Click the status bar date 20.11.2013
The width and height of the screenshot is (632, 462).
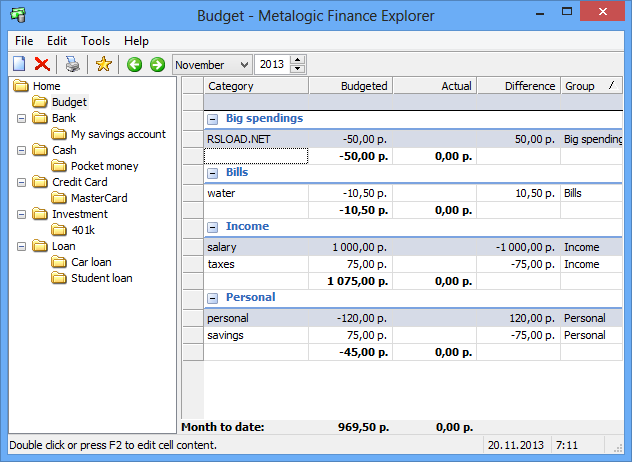click(516, 445)
